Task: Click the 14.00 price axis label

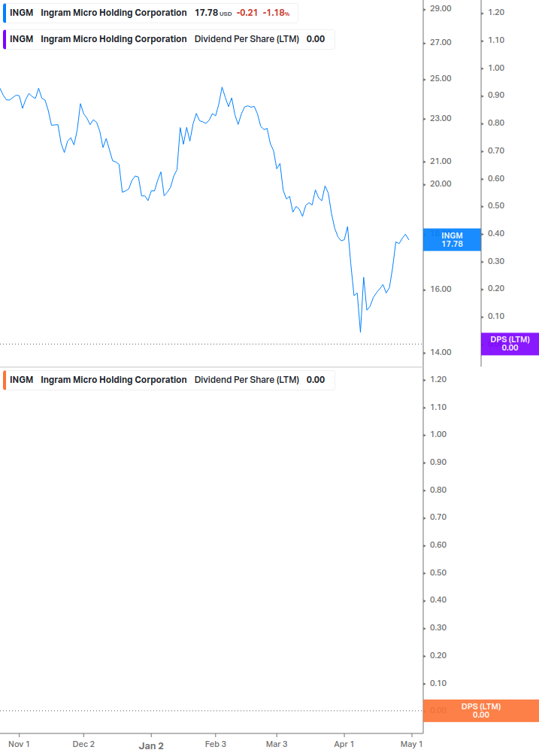Action: (441, 353)
